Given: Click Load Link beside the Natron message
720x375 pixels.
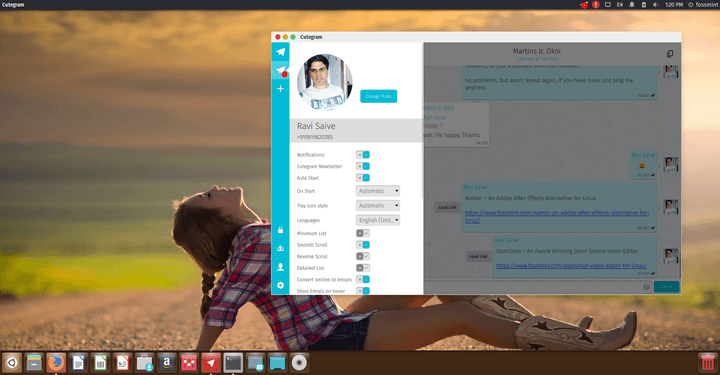Looking at the screenshot, I should tap(447, 207).
